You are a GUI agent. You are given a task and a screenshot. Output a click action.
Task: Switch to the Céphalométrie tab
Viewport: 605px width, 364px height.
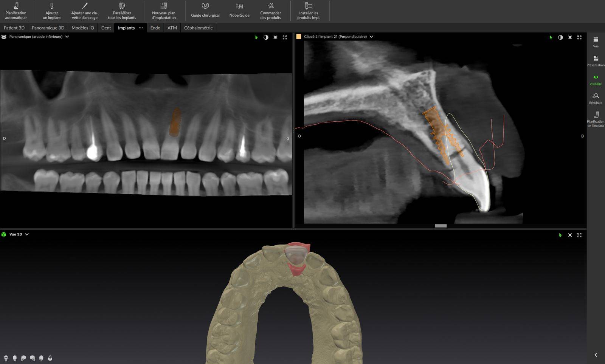pos(198,28)
